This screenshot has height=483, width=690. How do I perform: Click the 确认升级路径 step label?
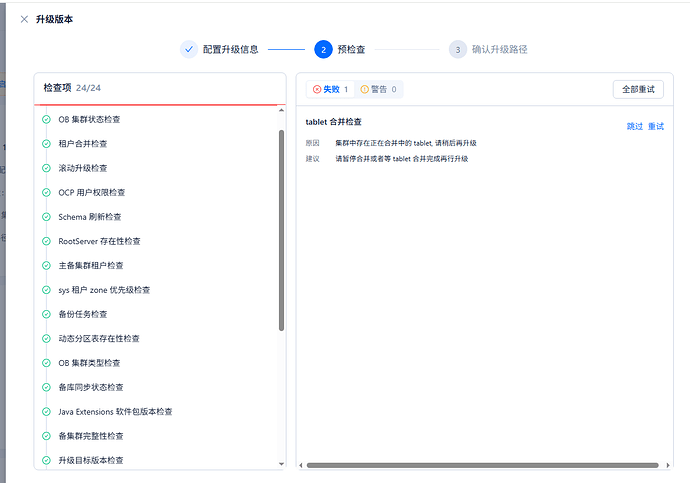pos(499,49)
